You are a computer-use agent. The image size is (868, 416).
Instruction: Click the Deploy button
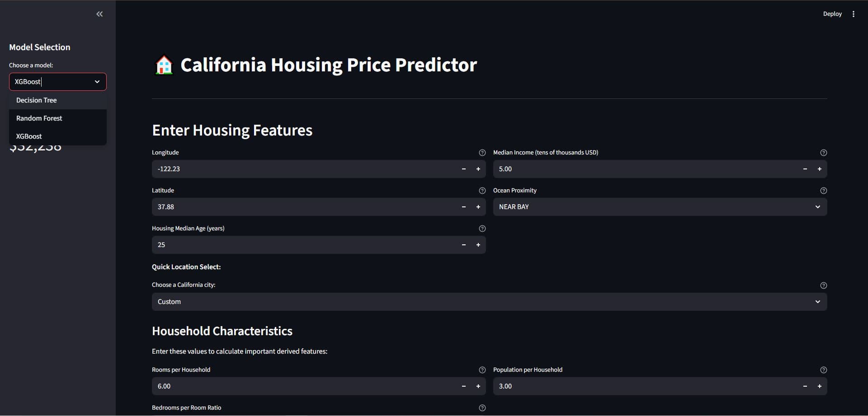[832, 14]
